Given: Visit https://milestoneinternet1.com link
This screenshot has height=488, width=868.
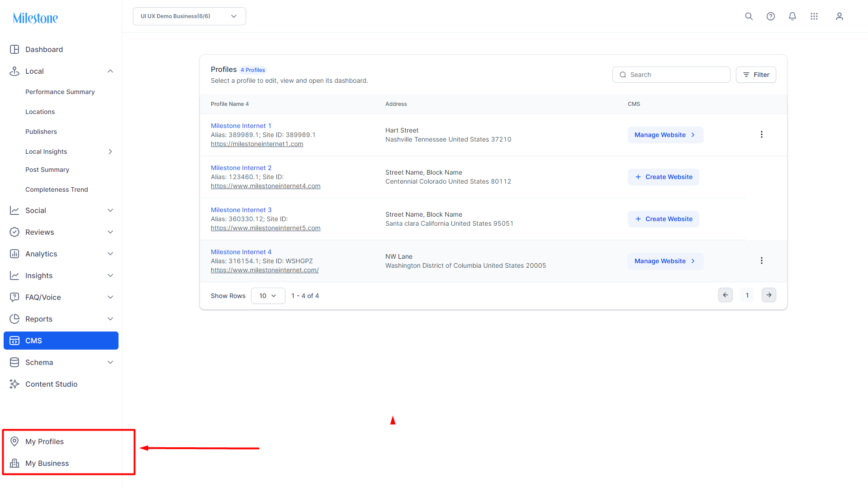Looking at the screenshot, I should [257, 144].
